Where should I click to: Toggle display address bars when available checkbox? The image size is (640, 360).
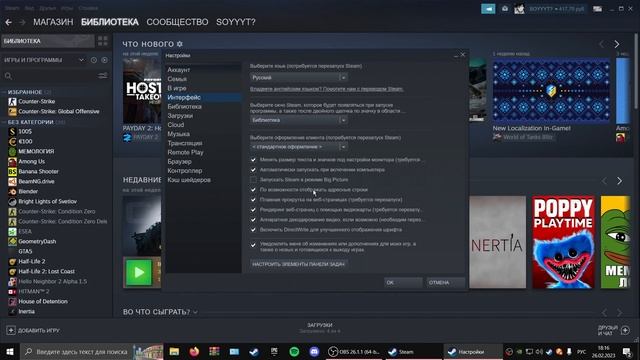pos(253,189)
